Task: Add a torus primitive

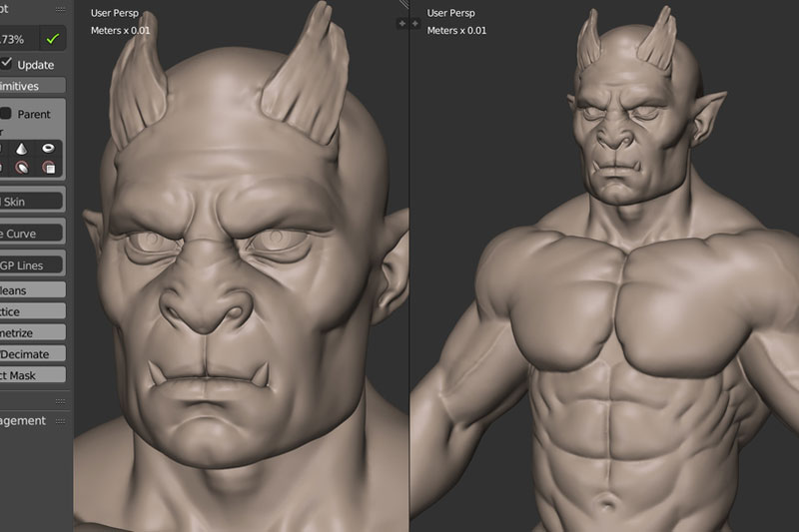Action: pyautogui.click(x=48, y=148)
